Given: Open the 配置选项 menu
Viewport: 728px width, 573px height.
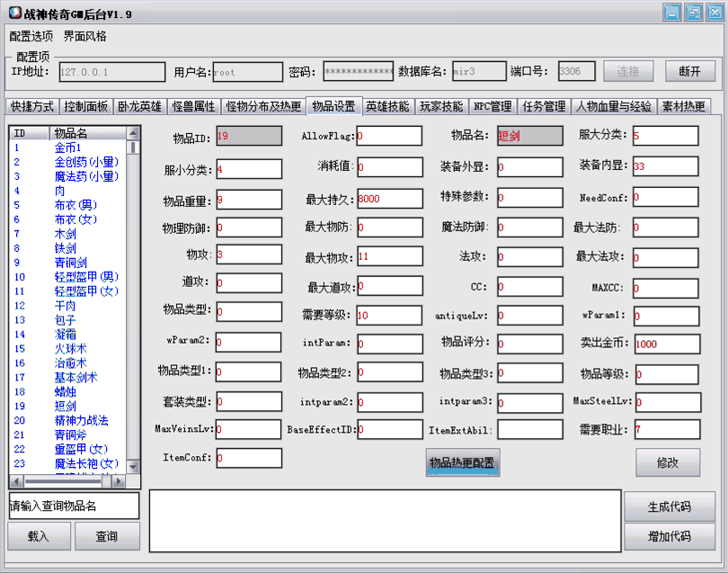Looking at the screenshot, I should click(31, 36).
